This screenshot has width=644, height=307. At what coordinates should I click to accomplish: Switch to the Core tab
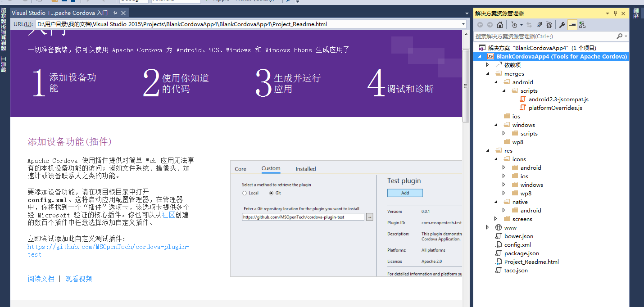point(240,169)
